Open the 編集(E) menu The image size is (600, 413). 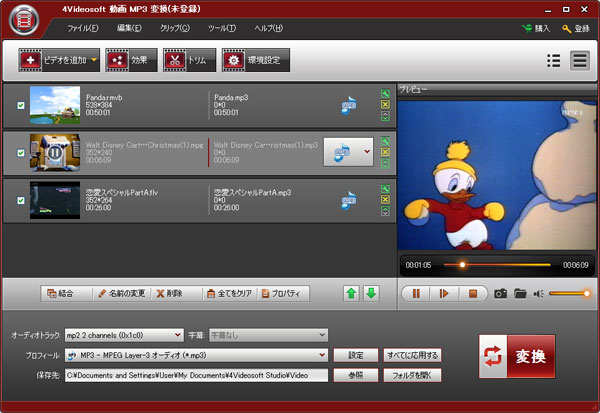(x=129, y=28)
